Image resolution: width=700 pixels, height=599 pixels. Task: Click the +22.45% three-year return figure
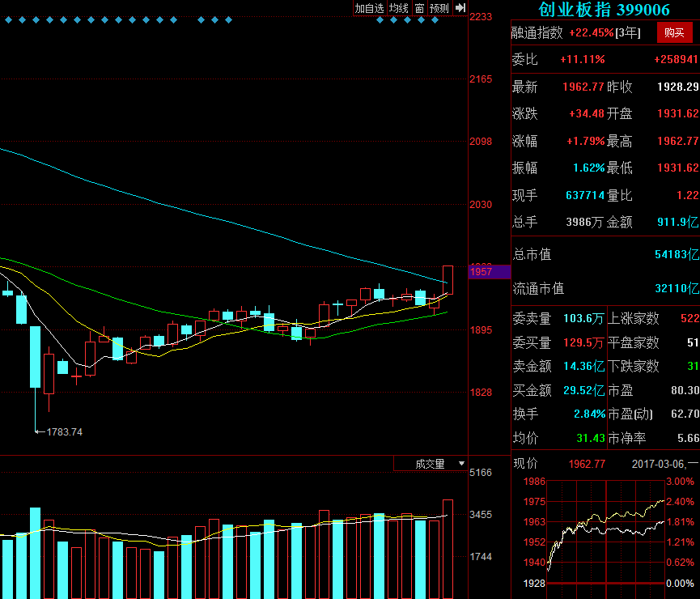tap(591, 32)
